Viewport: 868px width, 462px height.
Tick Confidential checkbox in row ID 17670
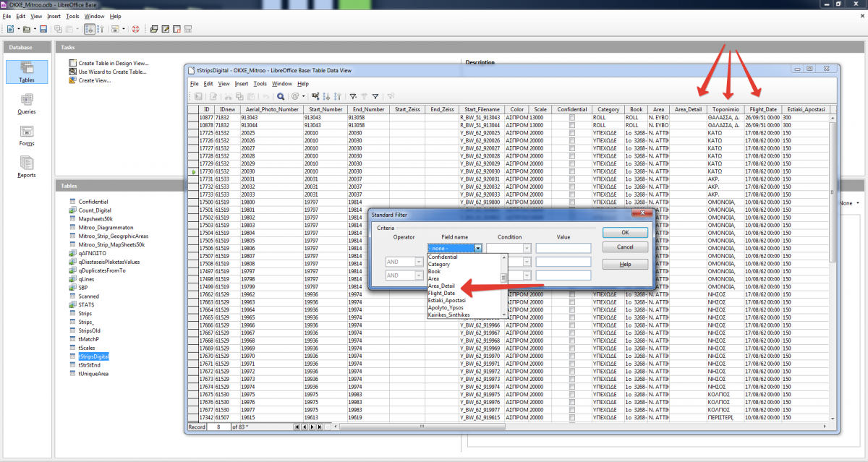click(572, 356)
